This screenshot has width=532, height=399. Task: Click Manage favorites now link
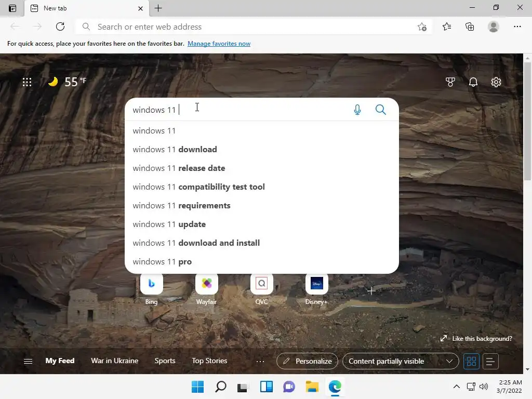219,44
